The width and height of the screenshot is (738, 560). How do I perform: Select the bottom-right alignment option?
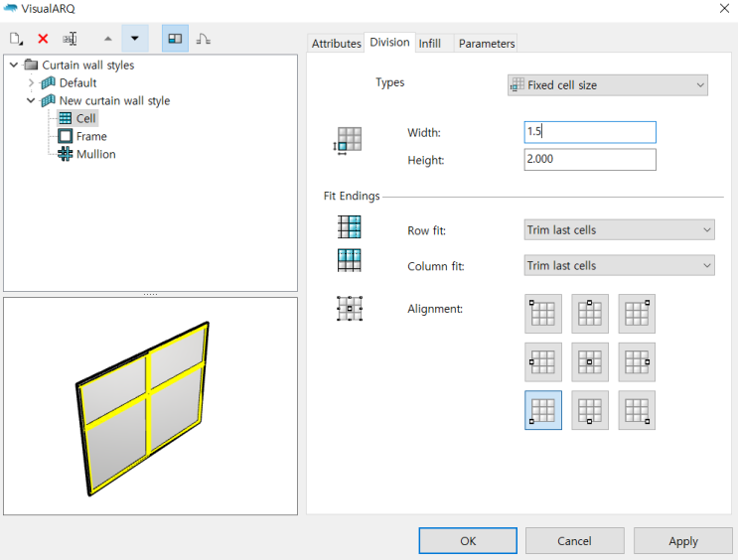(637, 409)
